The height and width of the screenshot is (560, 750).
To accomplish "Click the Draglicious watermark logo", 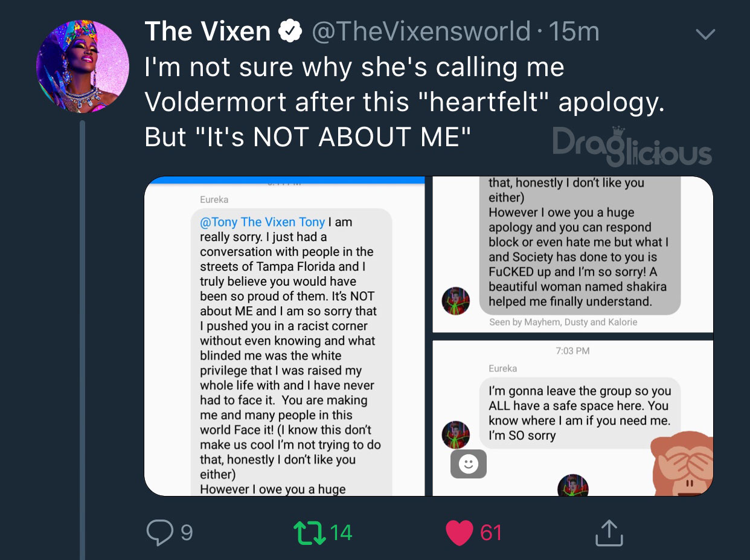I will pos(632,147).
